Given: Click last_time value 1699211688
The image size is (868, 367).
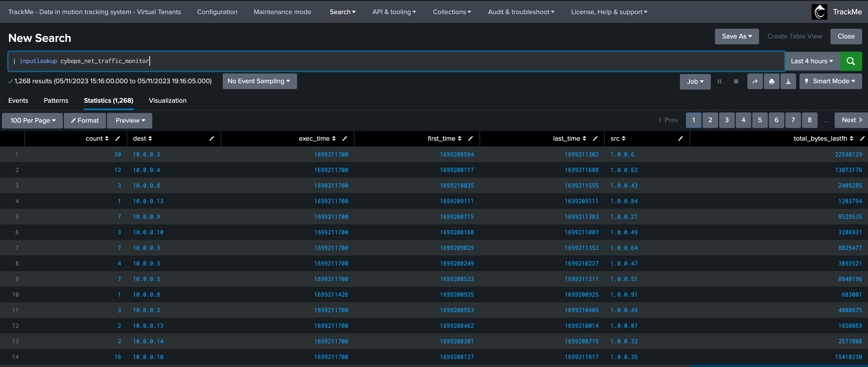Looking at the screenshot, I should (582, 170).
